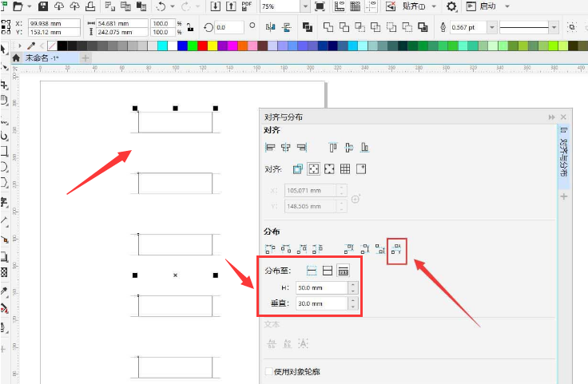The height and width of the screenshot is (384, 588).
Task: Click highlighted distribute spacing vertically icon
Action: click(x=396, y=250)
